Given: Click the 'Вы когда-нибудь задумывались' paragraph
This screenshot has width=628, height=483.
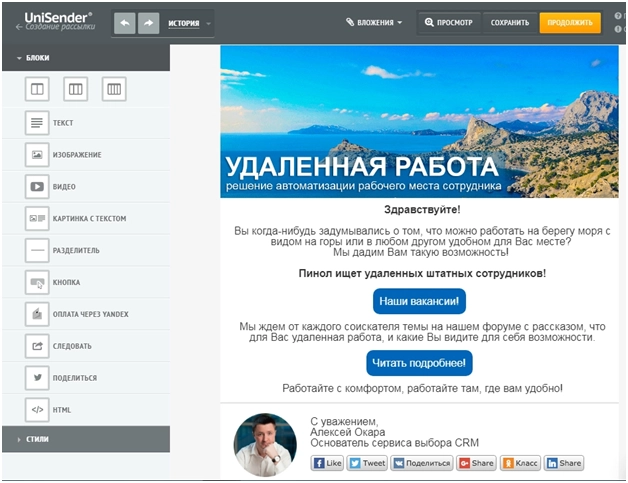Looking at the screenshot, I should (422, 242).
